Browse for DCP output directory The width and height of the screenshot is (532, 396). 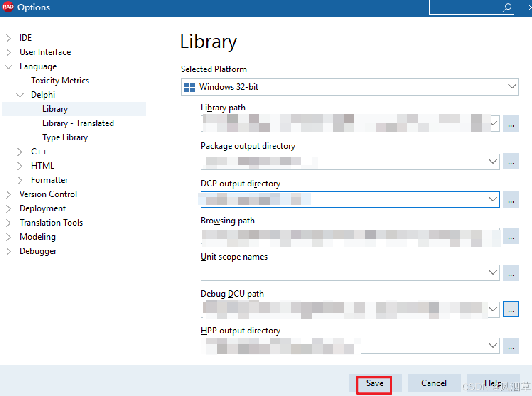pos(511,200)
